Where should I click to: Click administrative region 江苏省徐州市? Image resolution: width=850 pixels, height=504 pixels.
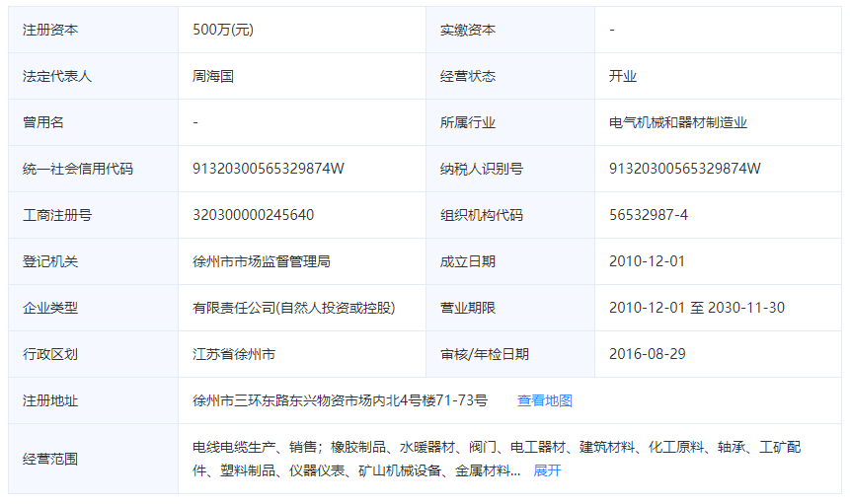pyautogui.click(x=234, y=354)
